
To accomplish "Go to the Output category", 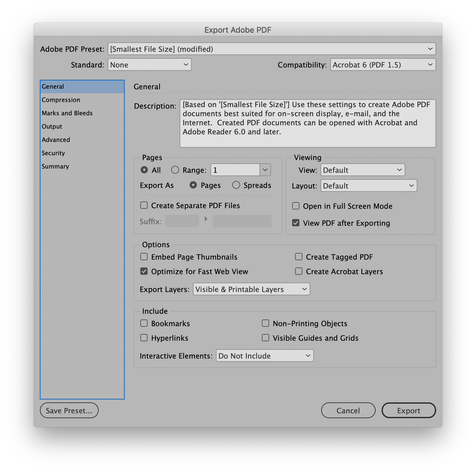I will pyautogui.click(x=82, y=126).
